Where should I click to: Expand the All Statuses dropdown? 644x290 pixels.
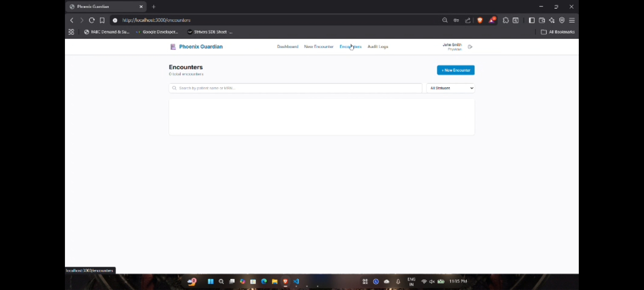(x=451, y=88)
